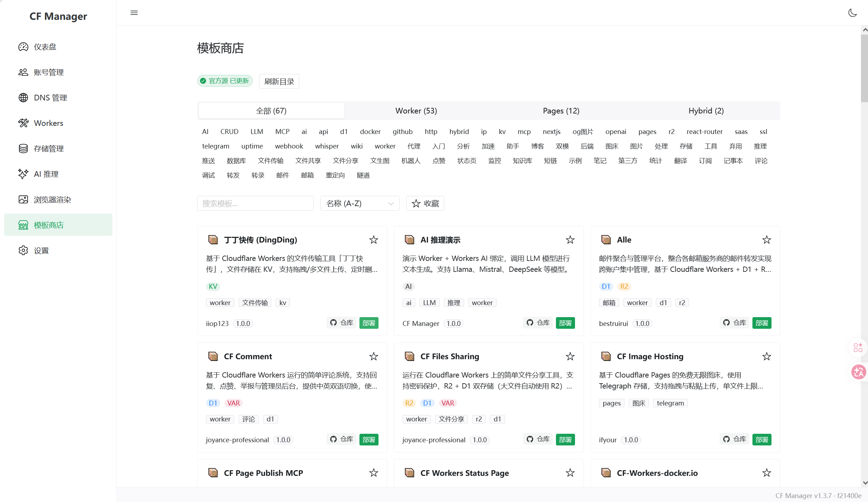Star the CF Workers Status Page template
This screenshot has height=502, width=868.
[x=570, y=473]
